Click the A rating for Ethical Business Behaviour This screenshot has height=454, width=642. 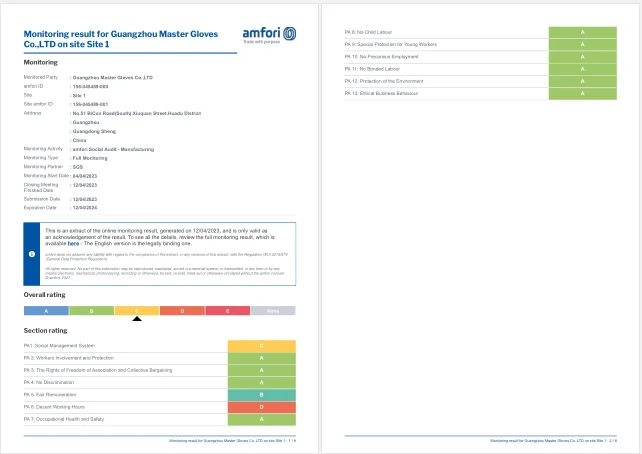(x=583, y=94)
